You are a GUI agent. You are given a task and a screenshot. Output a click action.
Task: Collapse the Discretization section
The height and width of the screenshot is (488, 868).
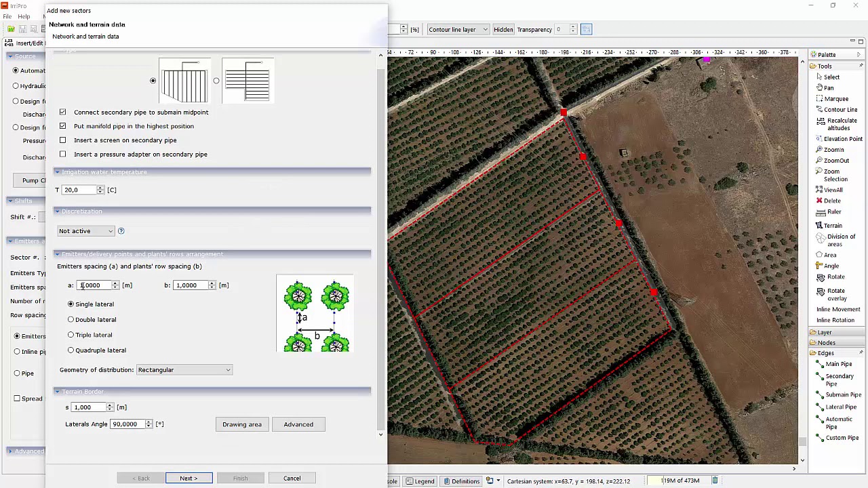click(x=58, y=211)
